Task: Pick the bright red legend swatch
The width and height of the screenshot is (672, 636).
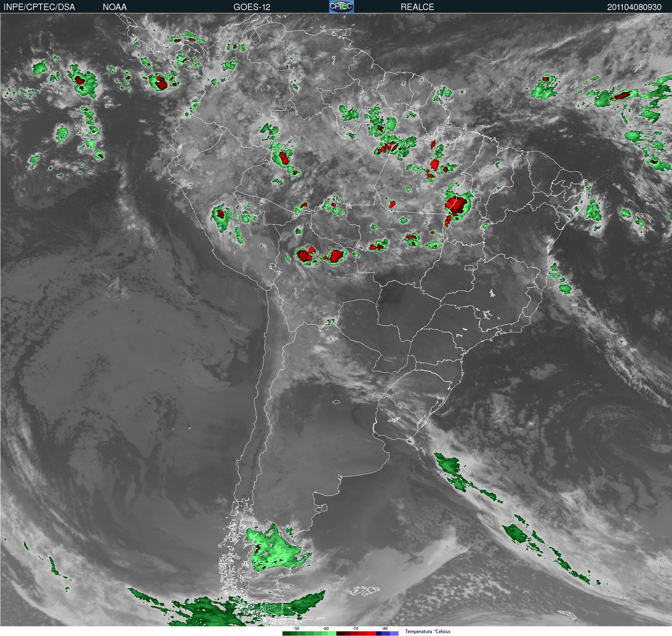Action: tap(372, 633)
